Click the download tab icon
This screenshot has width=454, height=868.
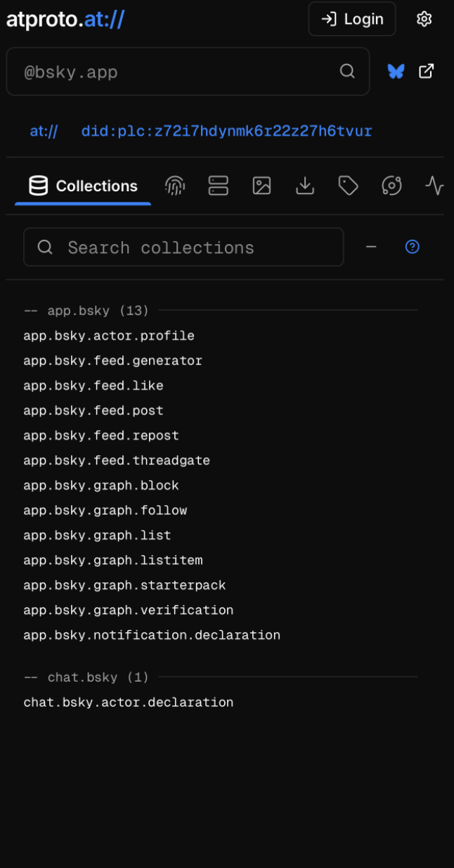click(305, 186)
